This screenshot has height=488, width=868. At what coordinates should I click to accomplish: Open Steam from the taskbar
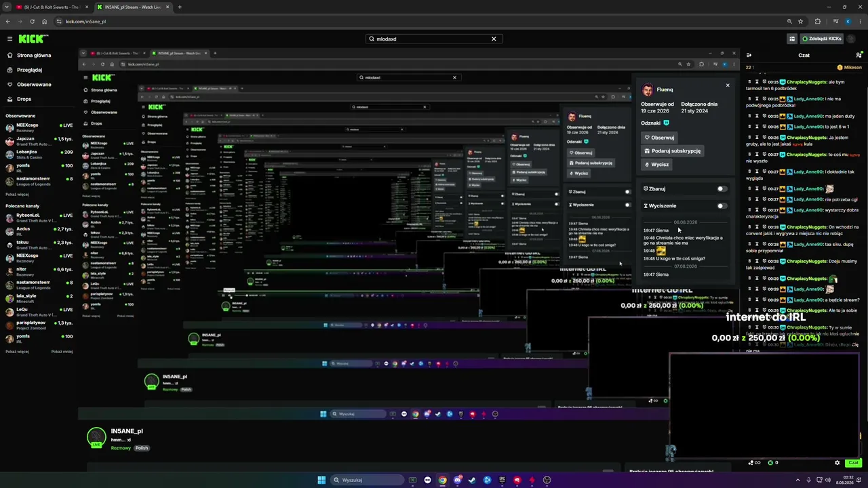[472, 480]
